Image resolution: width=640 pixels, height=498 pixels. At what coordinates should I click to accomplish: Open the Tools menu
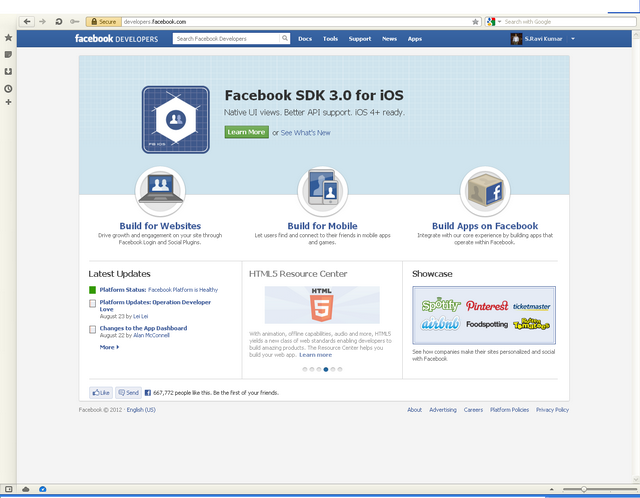tap(330, 39)
